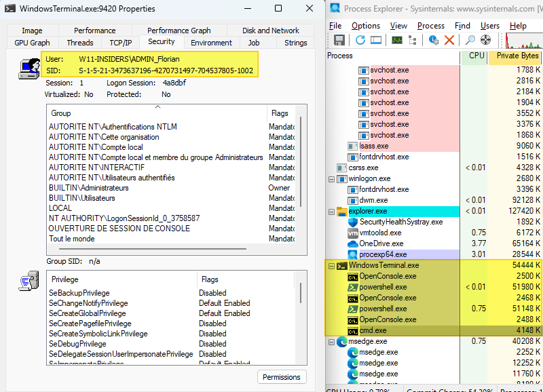The height and width of the screenshot is (392, 543).
Task: Collapse the winlogon.exe tree node
Action: 331,179
